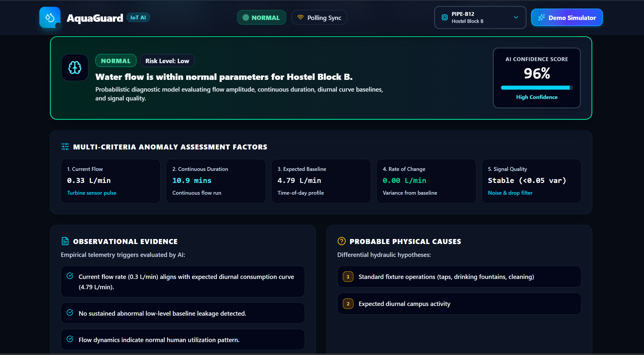Click 'Differential hydraulic hypotheses:' subtitle

tap(384, 255)
